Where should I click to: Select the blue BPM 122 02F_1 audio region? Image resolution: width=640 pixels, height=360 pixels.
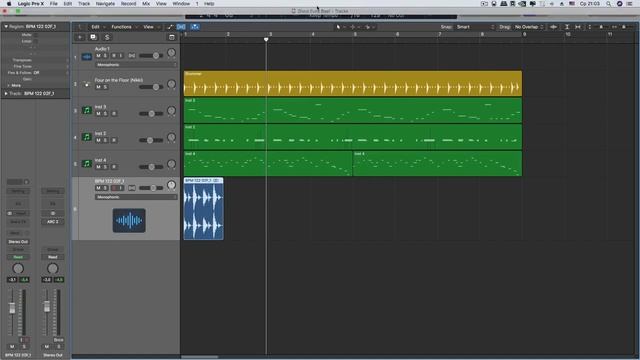[203, 209]
